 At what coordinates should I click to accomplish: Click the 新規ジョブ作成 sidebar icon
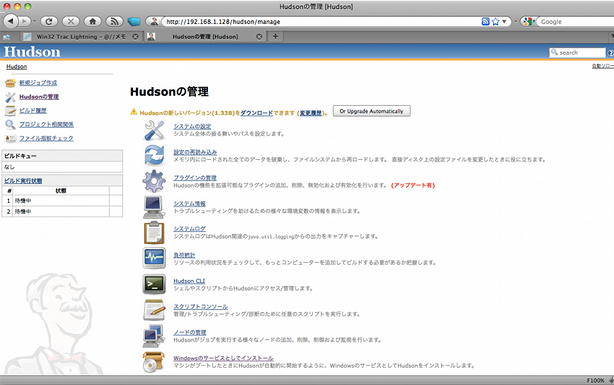point(10,83)
